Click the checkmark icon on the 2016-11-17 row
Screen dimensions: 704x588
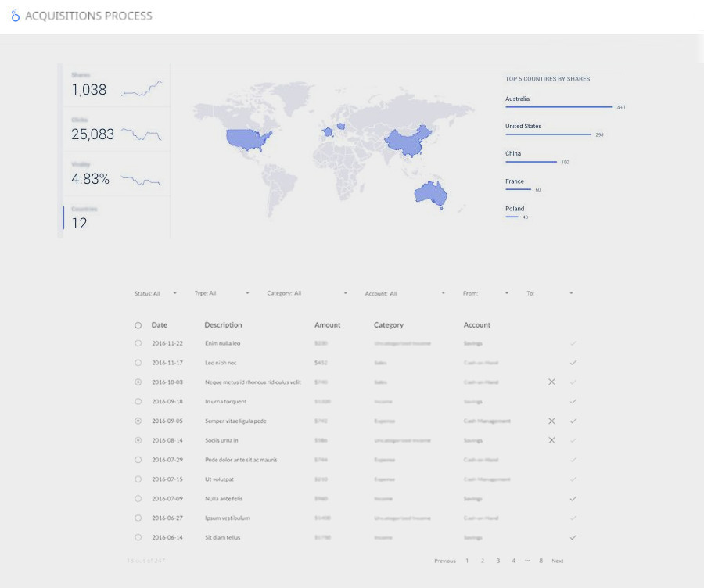point(573,363)
